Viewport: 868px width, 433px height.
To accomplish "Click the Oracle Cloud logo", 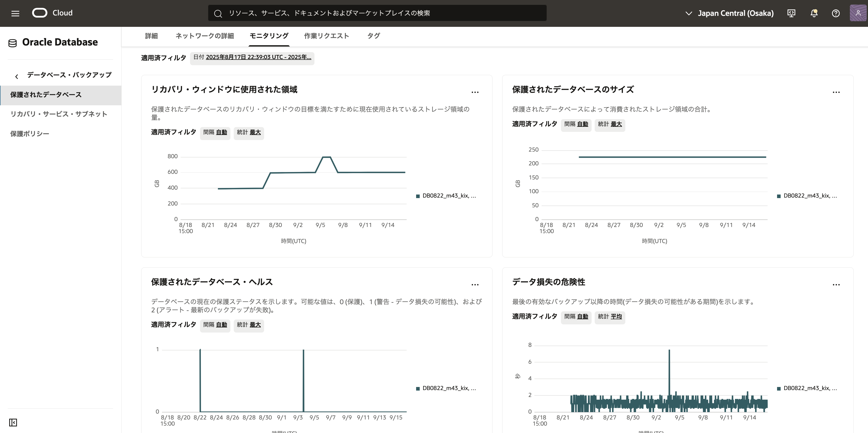I will tap(40, 13).
